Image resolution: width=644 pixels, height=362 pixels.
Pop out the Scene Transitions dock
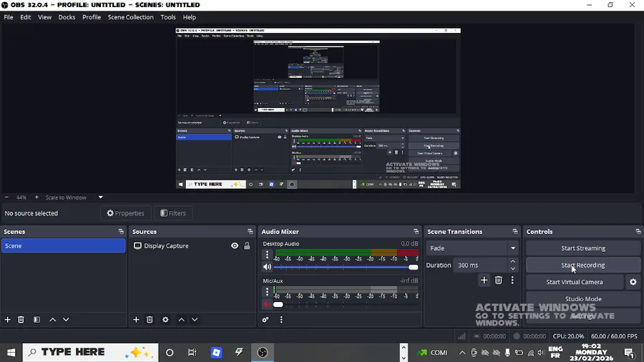(x=515, y=232)
